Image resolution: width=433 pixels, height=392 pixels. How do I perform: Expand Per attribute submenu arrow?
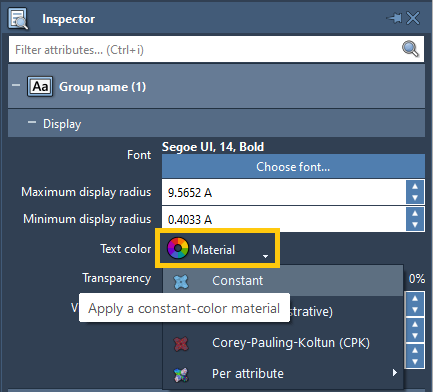click(395, 372)
